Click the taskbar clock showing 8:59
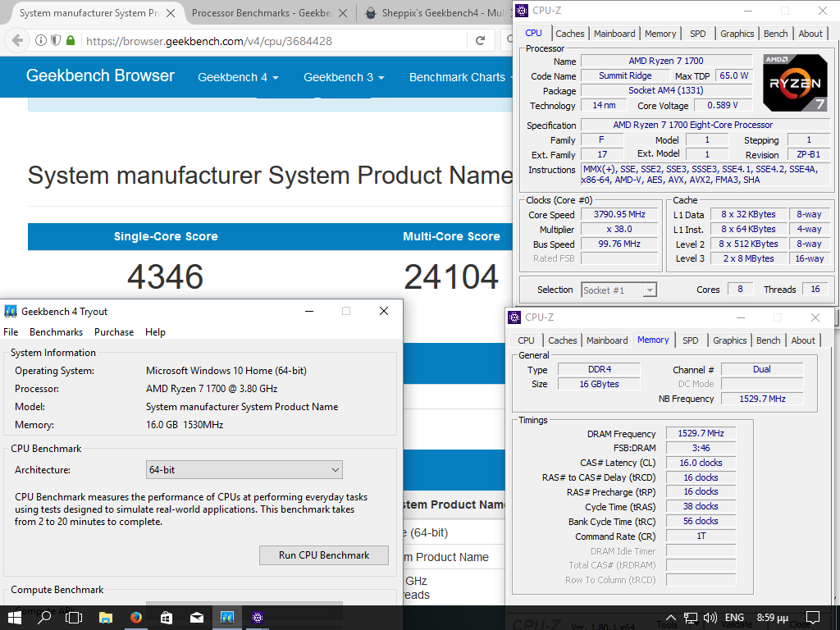Screen dimensions: 840x630 point(773,618)
